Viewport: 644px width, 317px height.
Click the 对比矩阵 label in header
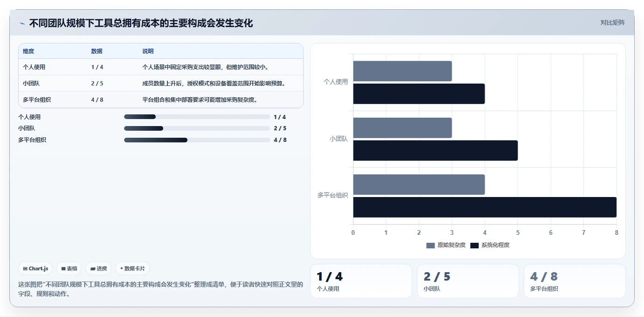612,22
